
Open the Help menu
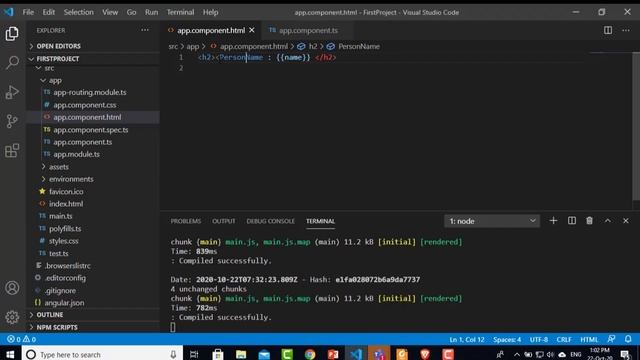tap(210, 12)
